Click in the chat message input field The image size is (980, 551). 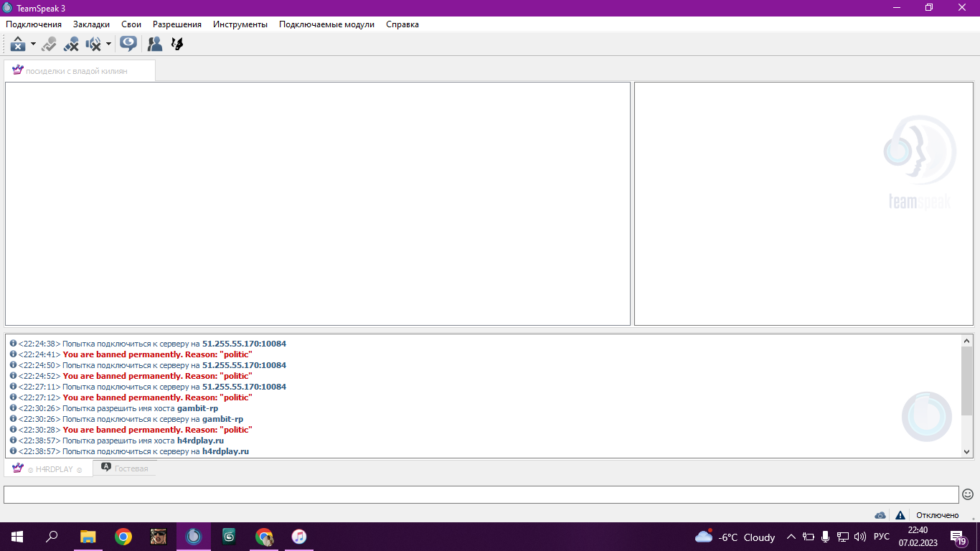point(481,494)
